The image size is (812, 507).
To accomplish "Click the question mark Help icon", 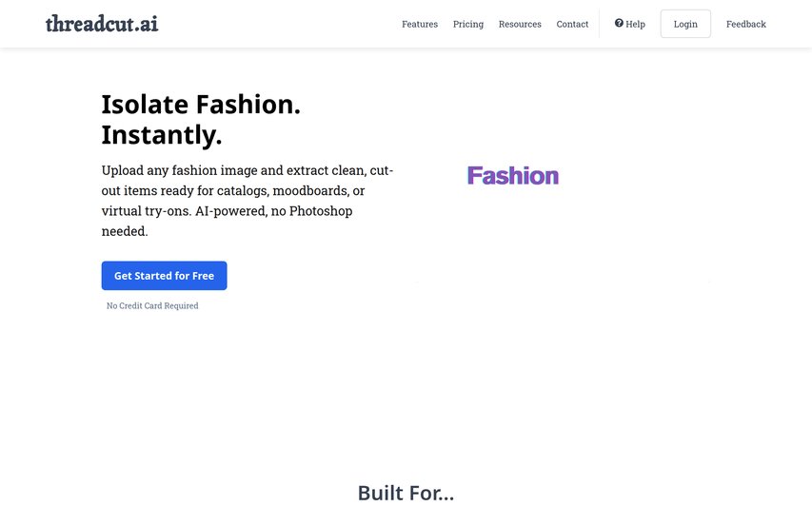I will (x=619, y=24).
